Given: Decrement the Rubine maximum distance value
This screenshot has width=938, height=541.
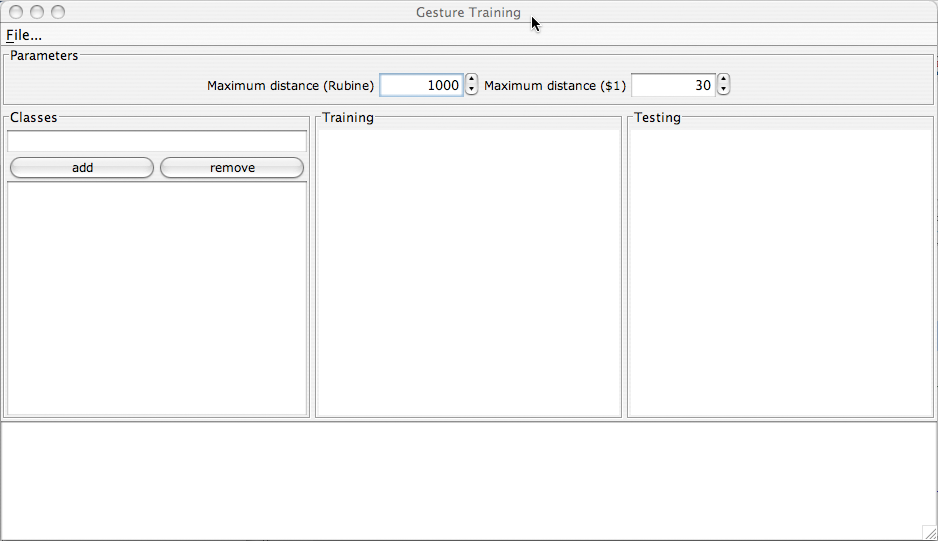Looking at the screenshot, I should pos(472,91).
